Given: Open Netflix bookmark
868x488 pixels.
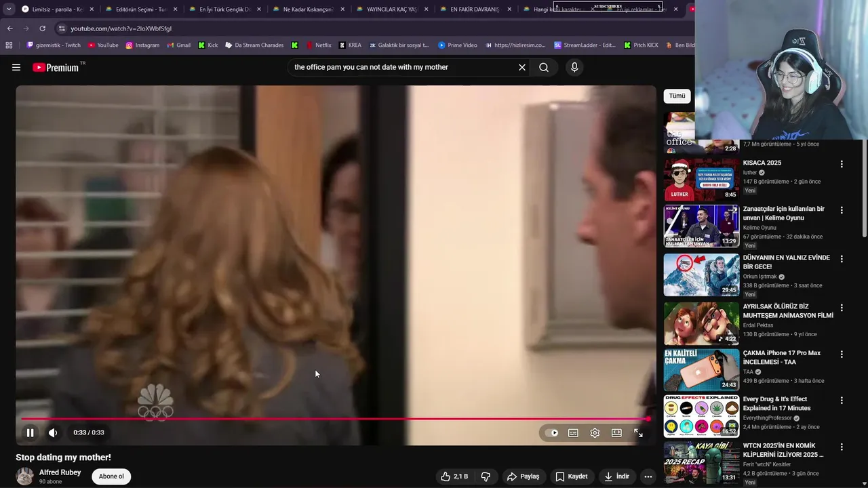Looking at the screenshot, I should [318, 45].
